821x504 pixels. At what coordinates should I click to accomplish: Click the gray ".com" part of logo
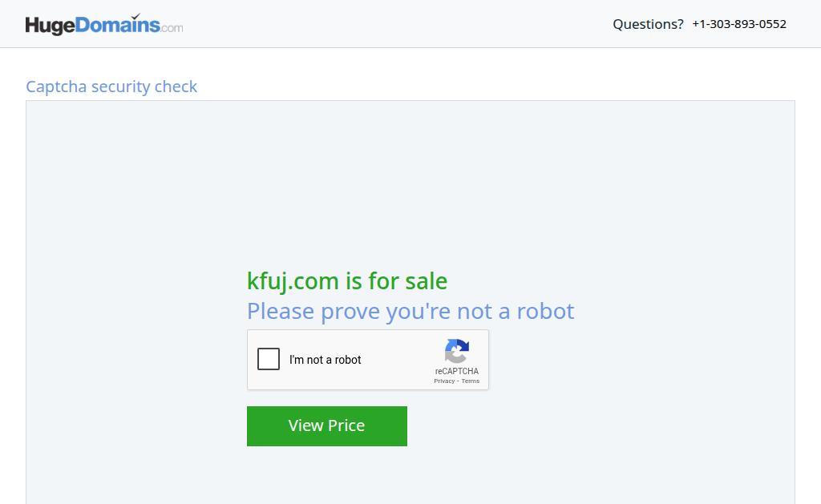[x=172, y=28]
